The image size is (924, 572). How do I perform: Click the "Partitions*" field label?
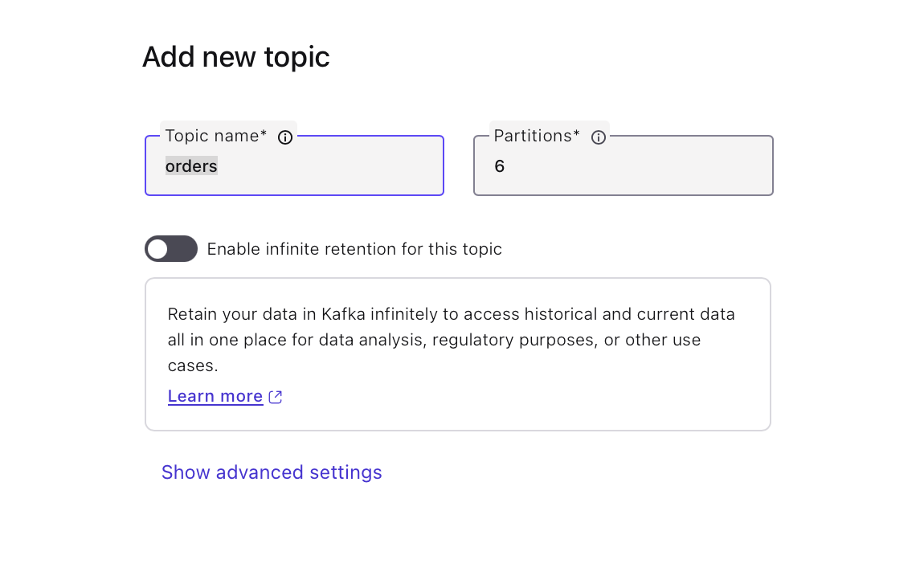537,136
